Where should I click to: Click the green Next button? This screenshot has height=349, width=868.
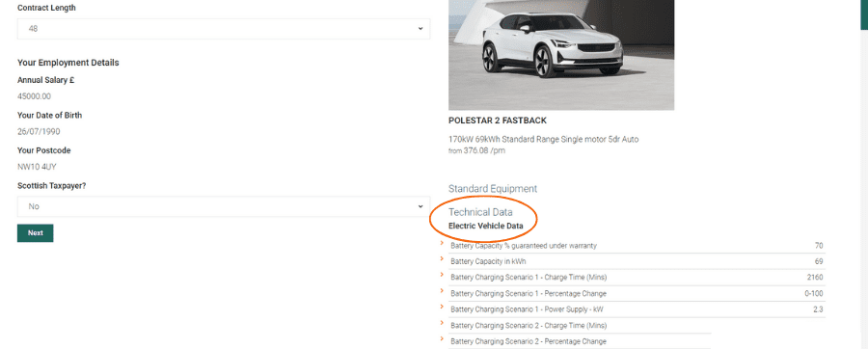tap(36, 233)
